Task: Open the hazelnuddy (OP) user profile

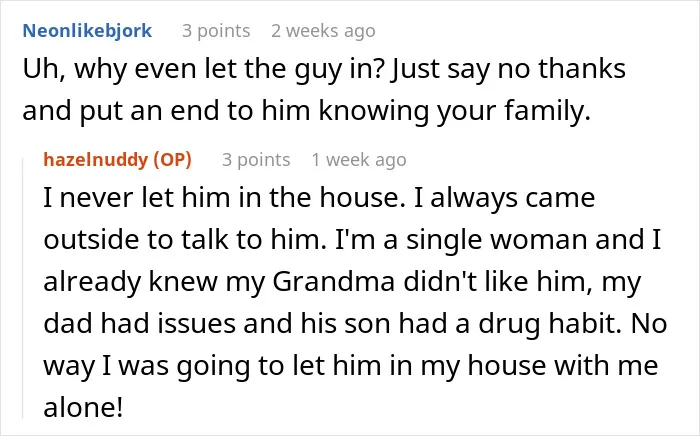Action: (117, 160)
